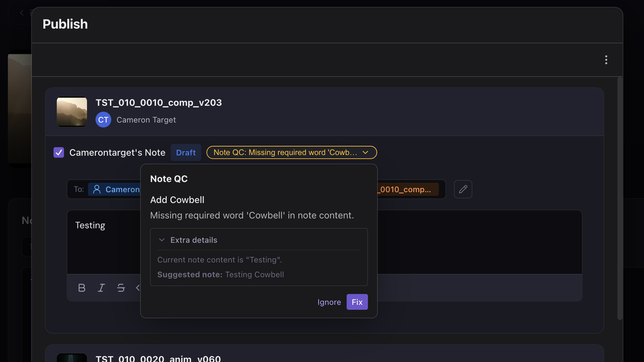
Task: Apply strikethrough formatting in note editor
Action: (121, 288)
